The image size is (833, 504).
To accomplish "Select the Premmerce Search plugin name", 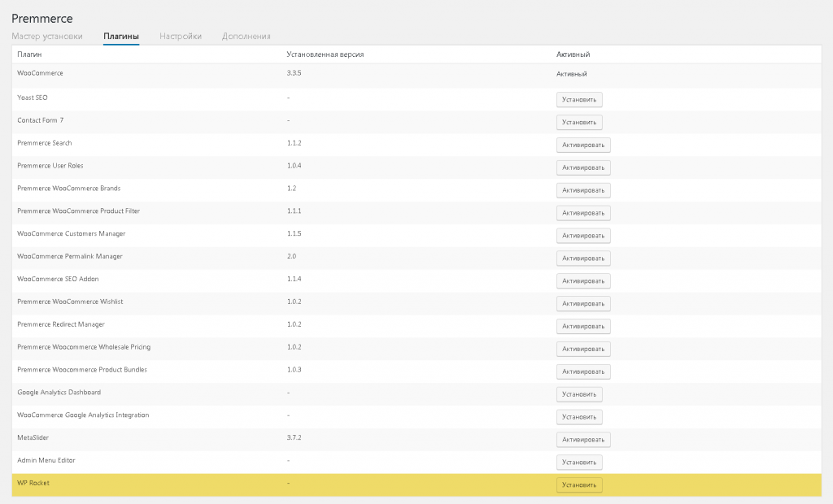I will (x=45, y=143).
